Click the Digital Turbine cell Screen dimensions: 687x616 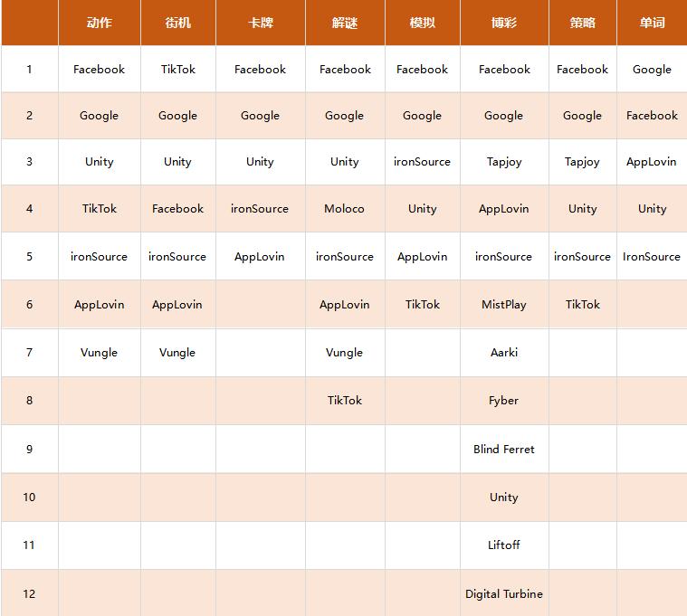click(x=503, y=594)
